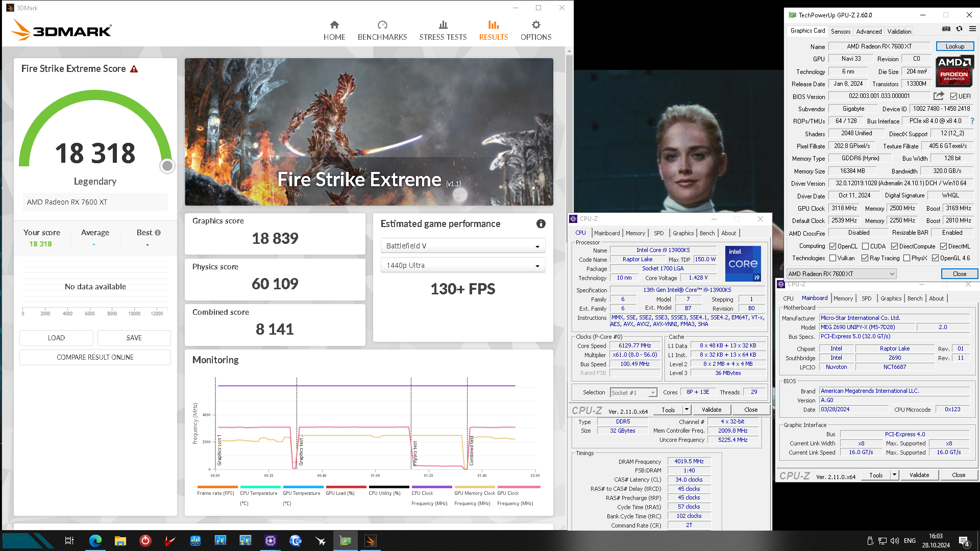Expand the Tools dropdown arrow in front CPU-Z window
This screenshot has height=551, width=980.
pos(687,410)
